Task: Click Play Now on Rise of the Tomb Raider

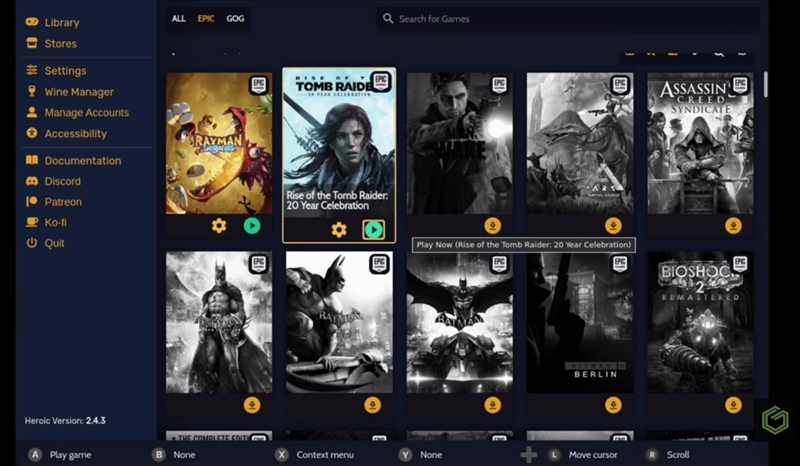Action: [x=374, y=230]
